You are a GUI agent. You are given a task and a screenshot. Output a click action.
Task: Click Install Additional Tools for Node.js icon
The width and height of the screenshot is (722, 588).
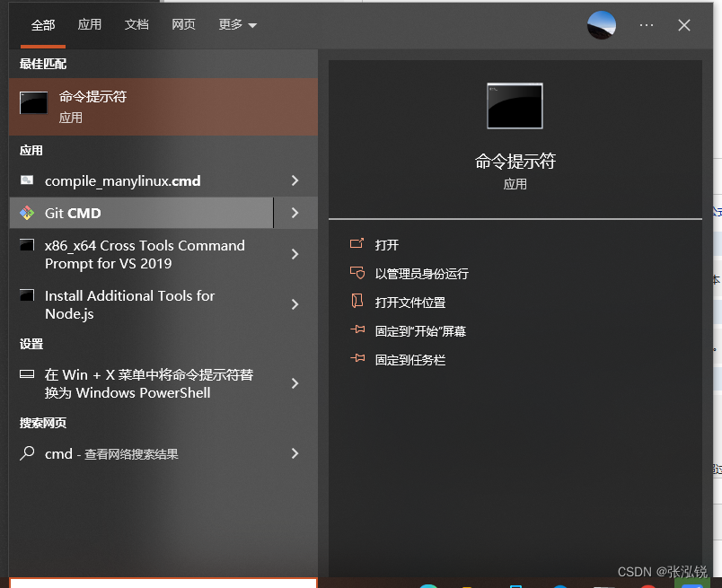tap(27, 294)
